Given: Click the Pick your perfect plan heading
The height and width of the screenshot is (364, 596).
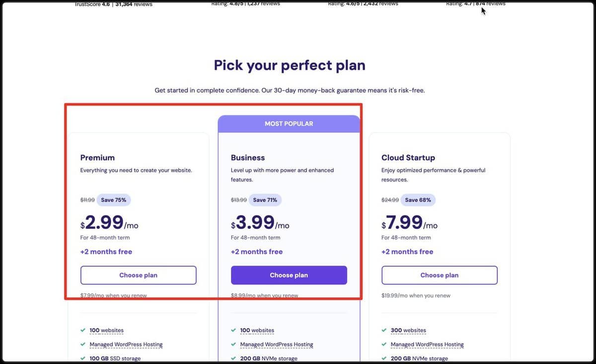Looking at the screenshot, I should 290,65.
